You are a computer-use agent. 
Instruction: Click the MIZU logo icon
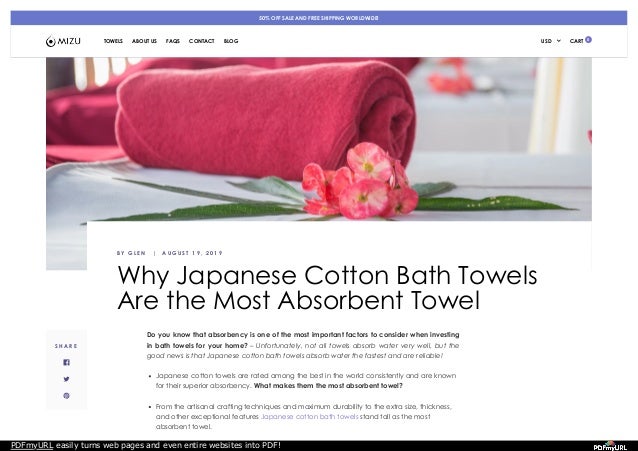50,41
